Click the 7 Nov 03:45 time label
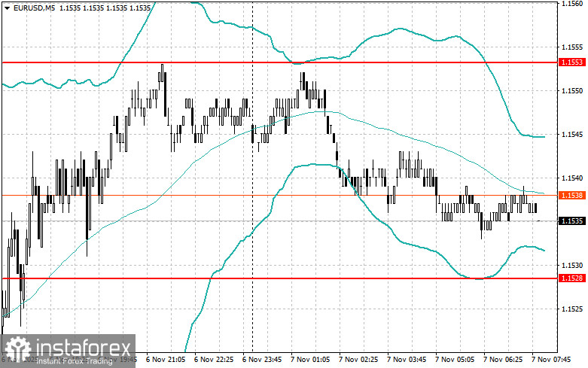This screenshot has width=588, height=368. coord(407,360)
